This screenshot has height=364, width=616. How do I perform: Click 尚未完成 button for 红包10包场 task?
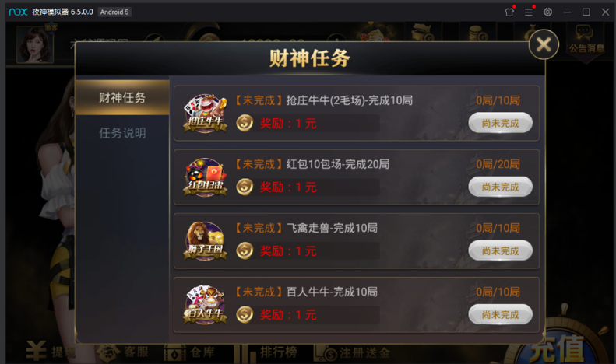pos(500,187)
